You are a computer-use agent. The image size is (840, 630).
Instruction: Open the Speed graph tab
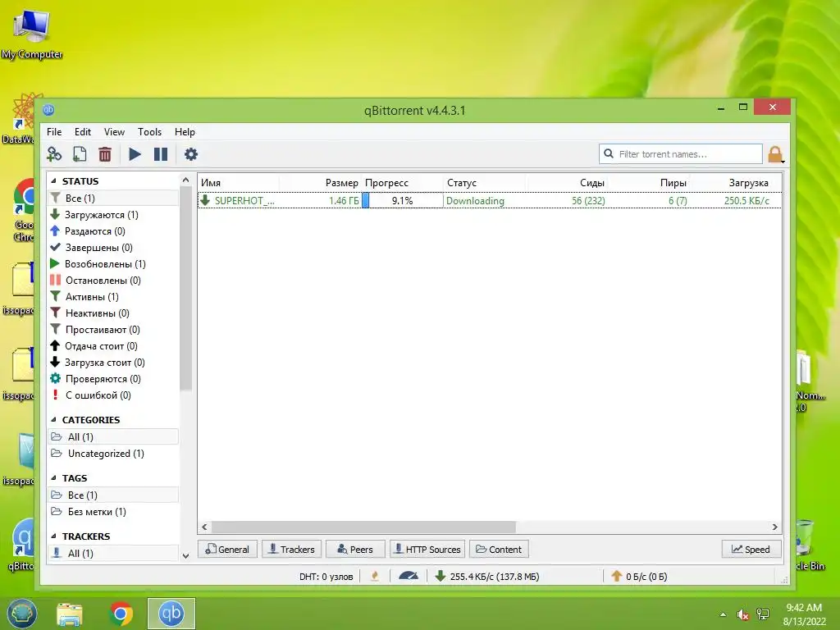(x=751, y=549)
